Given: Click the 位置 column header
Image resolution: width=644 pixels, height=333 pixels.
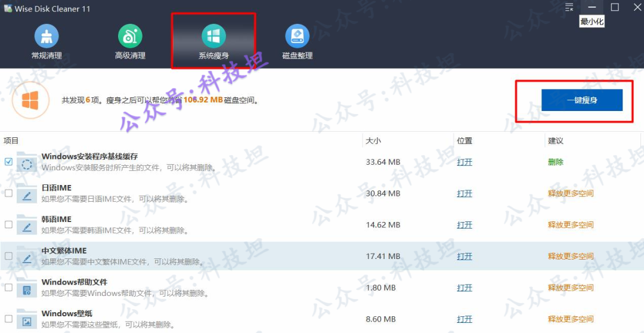Looking at the screenshot, I should pos(465,141).
